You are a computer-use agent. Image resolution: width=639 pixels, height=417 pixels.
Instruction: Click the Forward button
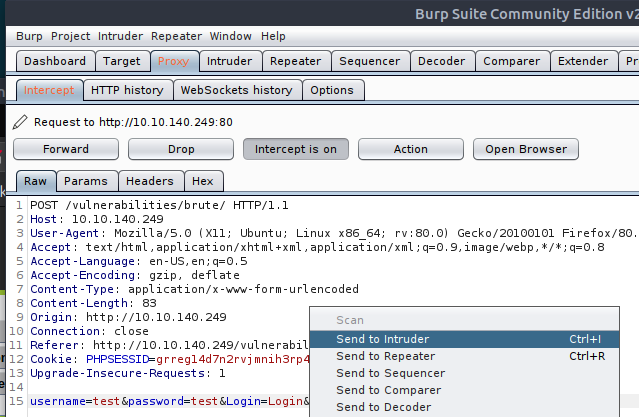pyautogui.click(x=65, y=149)
